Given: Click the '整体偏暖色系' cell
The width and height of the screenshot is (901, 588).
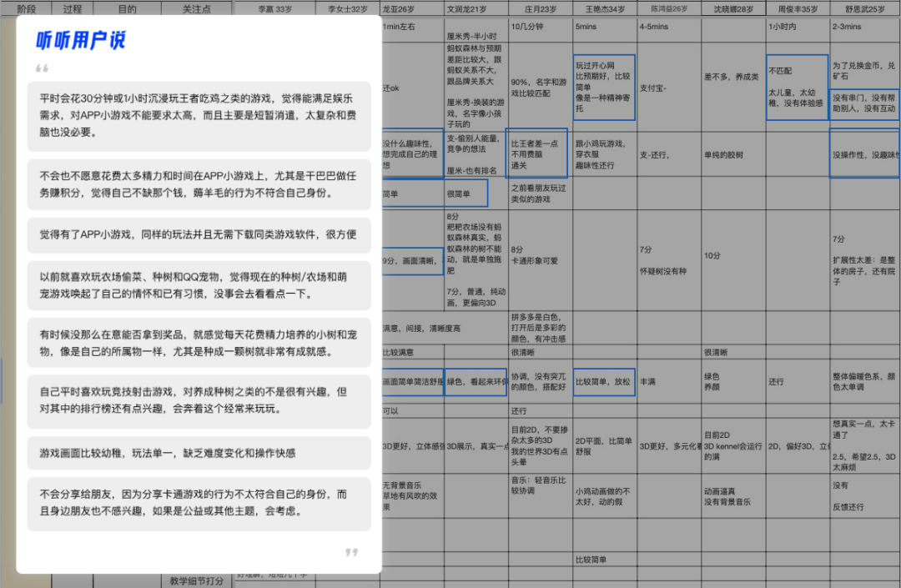Looking at the screenshot, I should [x=865, y=382].
